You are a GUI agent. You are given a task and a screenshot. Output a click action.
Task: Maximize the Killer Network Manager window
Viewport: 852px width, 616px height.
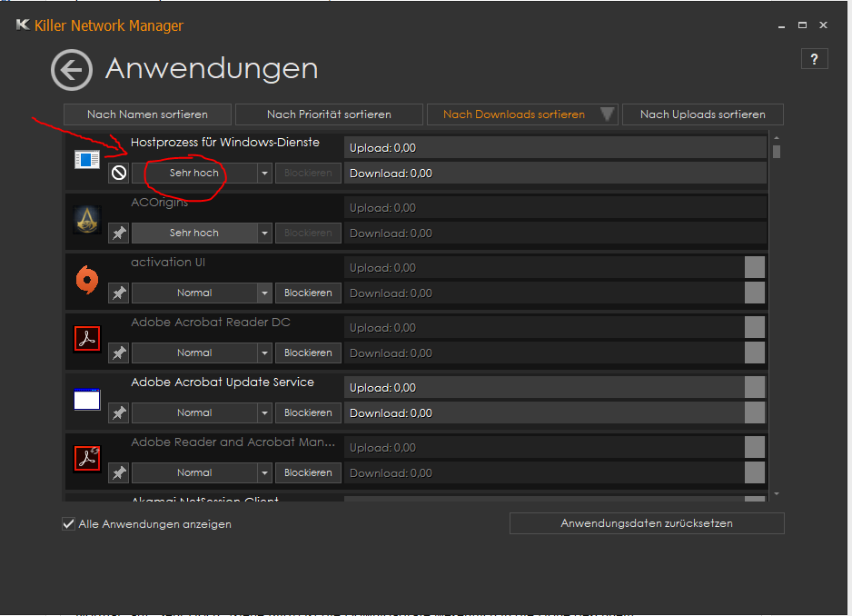(x=802, y=25)
